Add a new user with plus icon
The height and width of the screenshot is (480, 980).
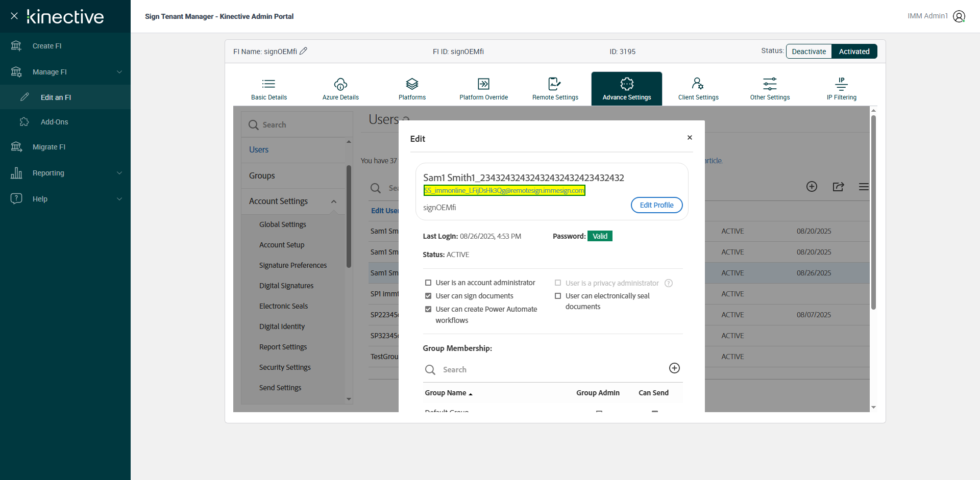812,187
